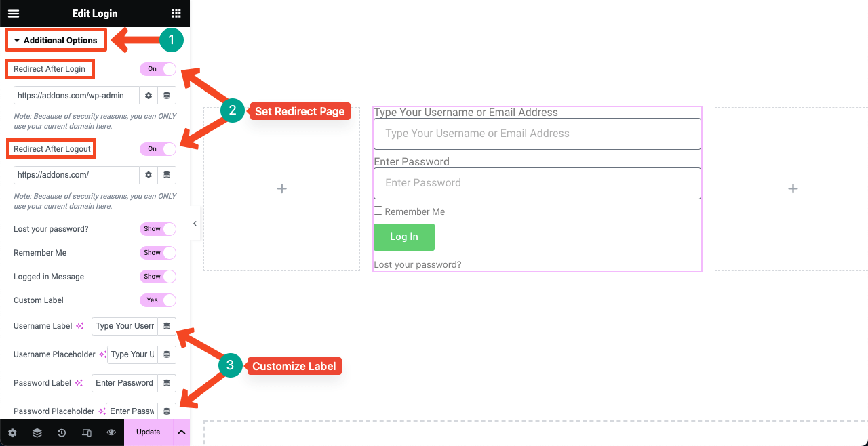The height and width of the screenshot is (446, 868).
Task: Click AI sparkle icon next to Username Label
Action: 80,326
